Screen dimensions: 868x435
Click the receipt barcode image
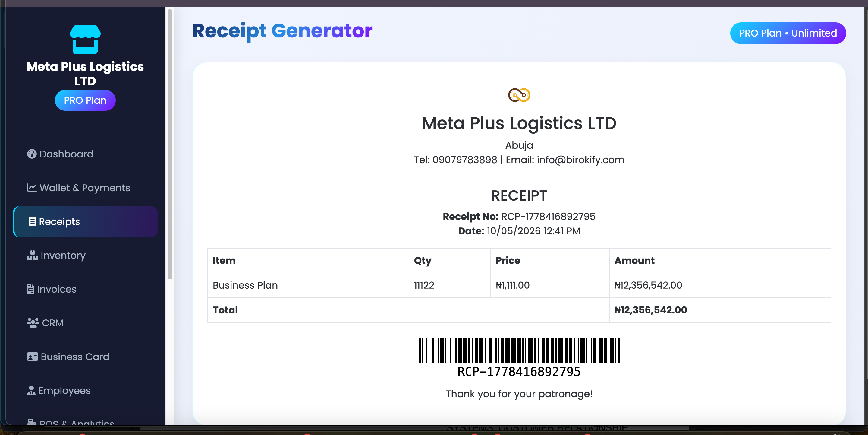coord(519,351)
